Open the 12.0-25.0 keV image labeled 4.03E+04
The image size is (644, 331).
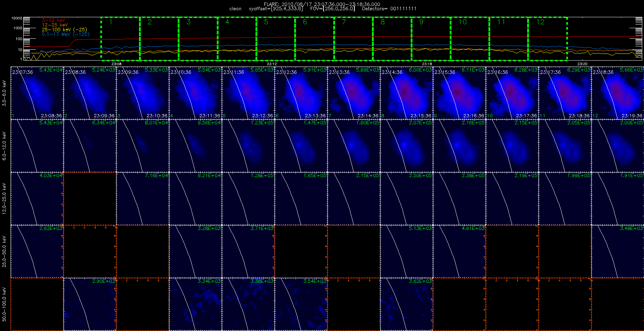pyautogui.click(x=37, y=198)
